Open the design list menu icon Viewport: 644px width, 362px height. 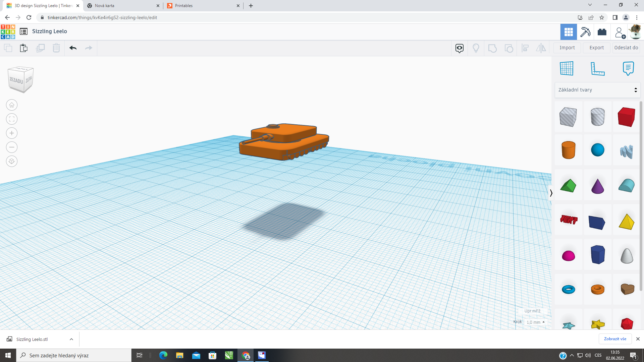pyautogui.click(x=23, y=32)
